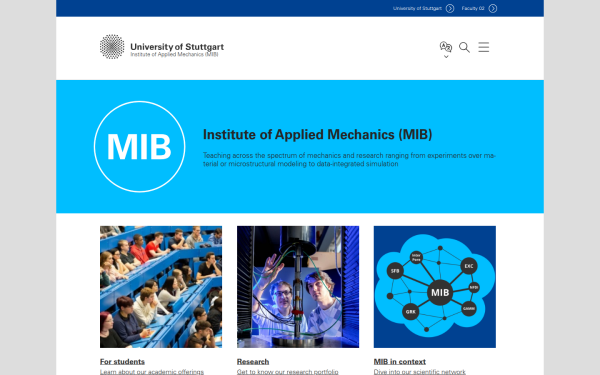600x375 pixels.
Task: Click the banner text beginning 'Teaching across the spectrum'
Action: [x=349, y=160]
